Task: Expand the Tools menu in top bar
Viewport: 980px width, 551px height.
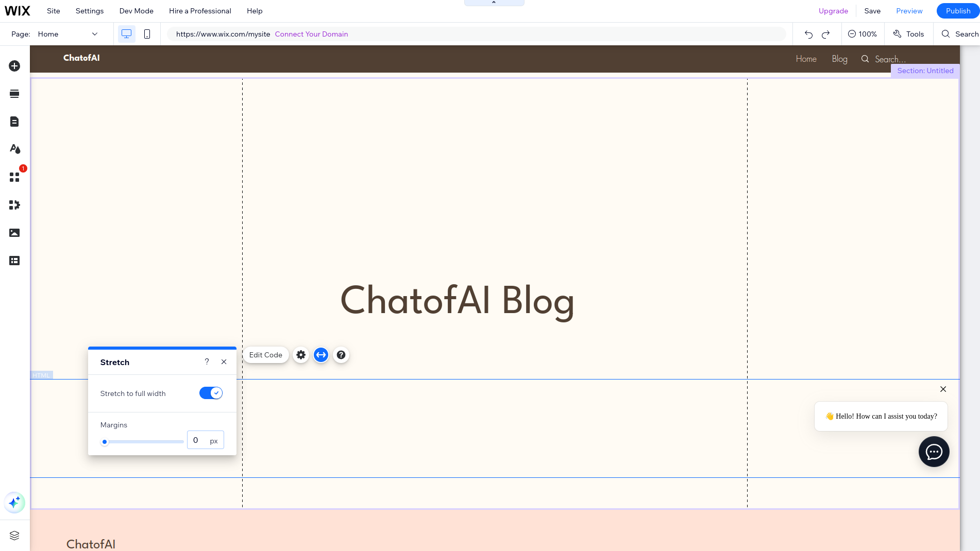Action: [908, 34]
